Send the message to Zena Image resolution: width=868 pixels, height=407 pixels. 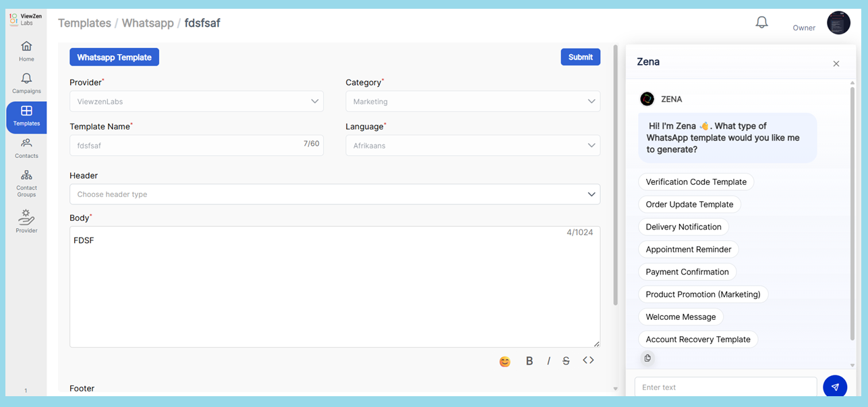click(835, 387)
